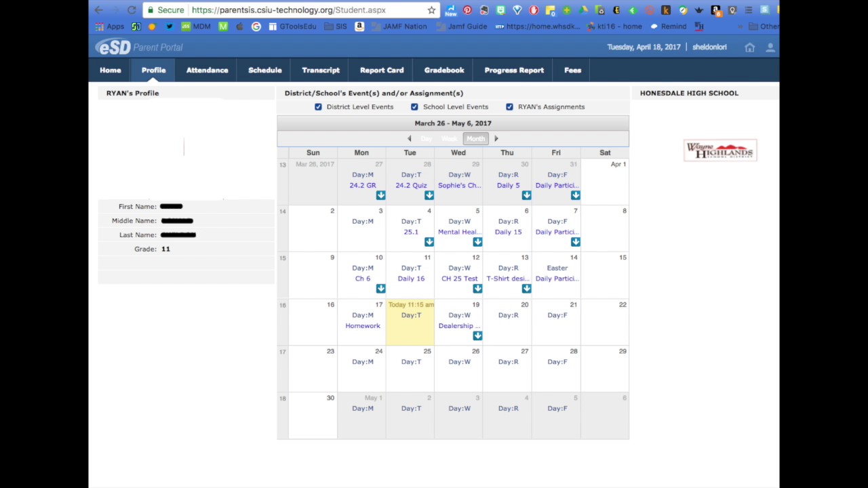Open the Mental Heal... event on April 5

pyautogui.click(x=459, y=232)
